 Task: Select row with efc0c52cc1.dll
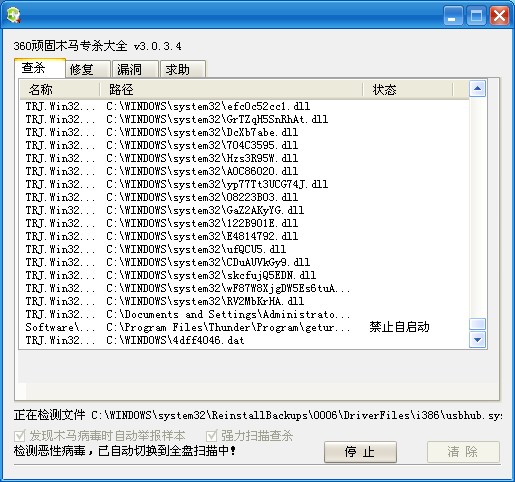(244, 106)
